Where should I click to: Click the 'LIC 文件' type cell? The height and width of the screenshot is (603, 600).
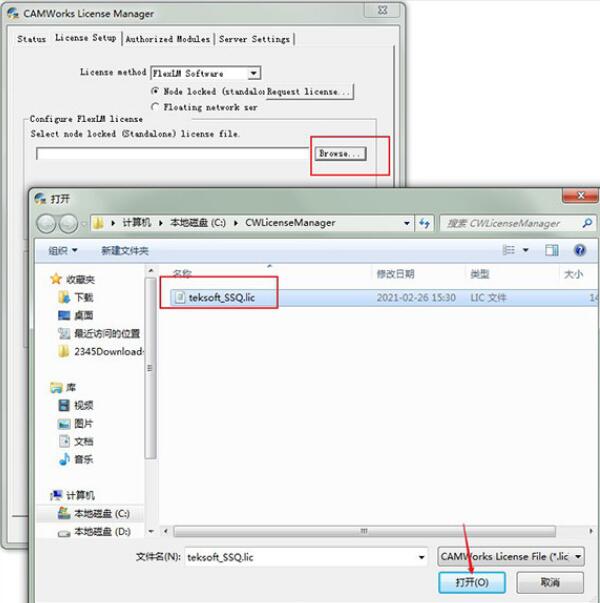[488, 297]
